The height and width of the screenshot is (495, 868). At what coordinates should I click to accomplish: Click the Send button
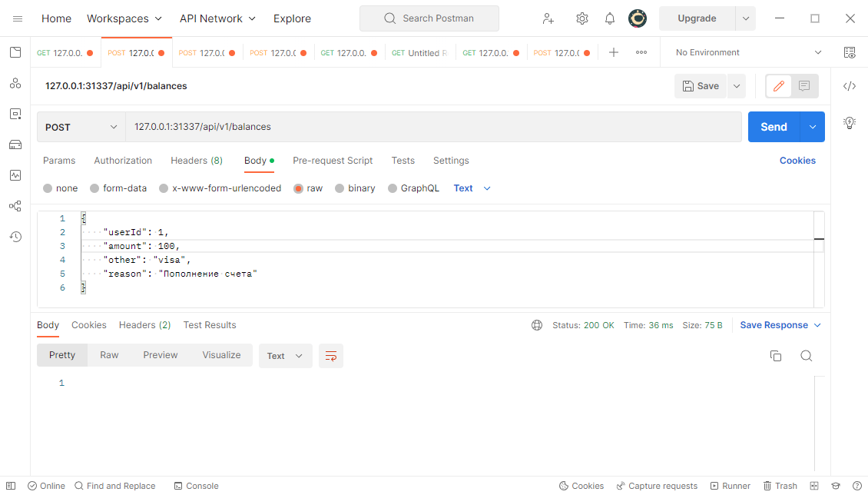pyautogui.click(x=774, y=126)
